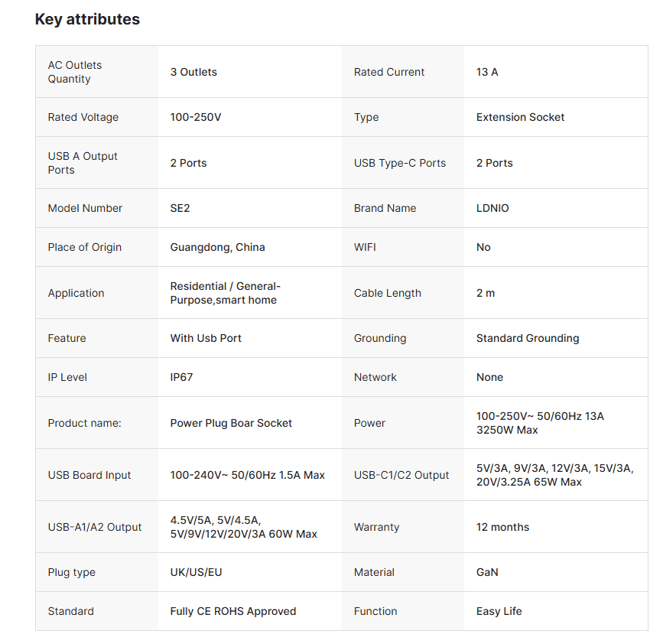Click the Key attributes heading

87,19
